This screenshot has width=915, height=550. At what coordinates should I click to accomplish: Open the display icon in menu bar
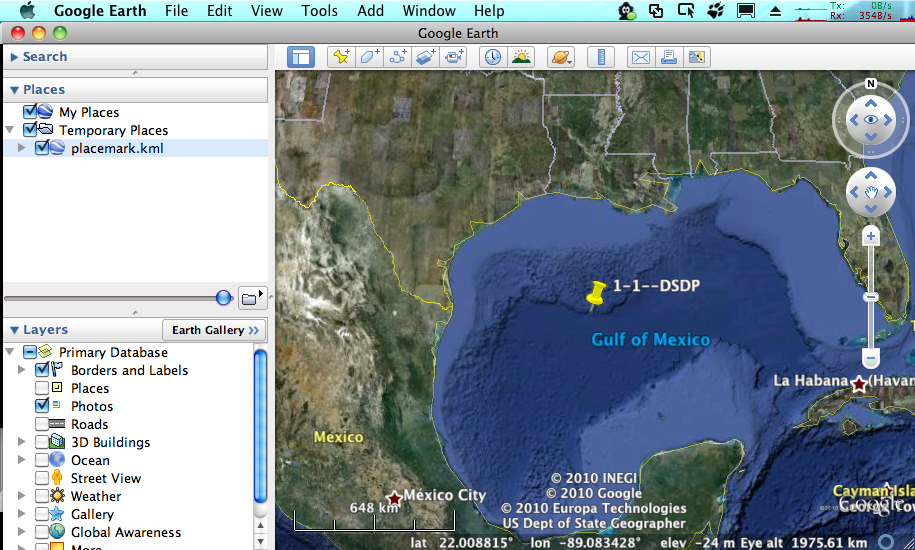pos(746,10)
